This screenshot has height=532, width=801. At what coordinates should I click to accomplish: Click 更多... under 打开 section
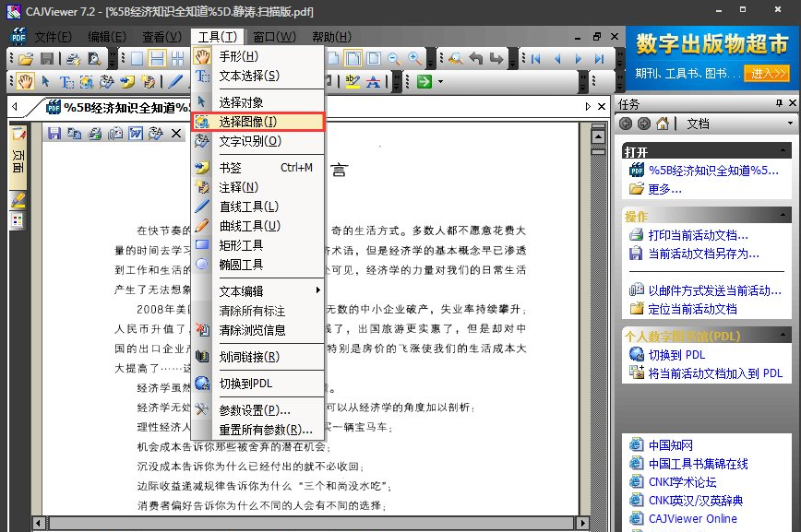(664, 189)
